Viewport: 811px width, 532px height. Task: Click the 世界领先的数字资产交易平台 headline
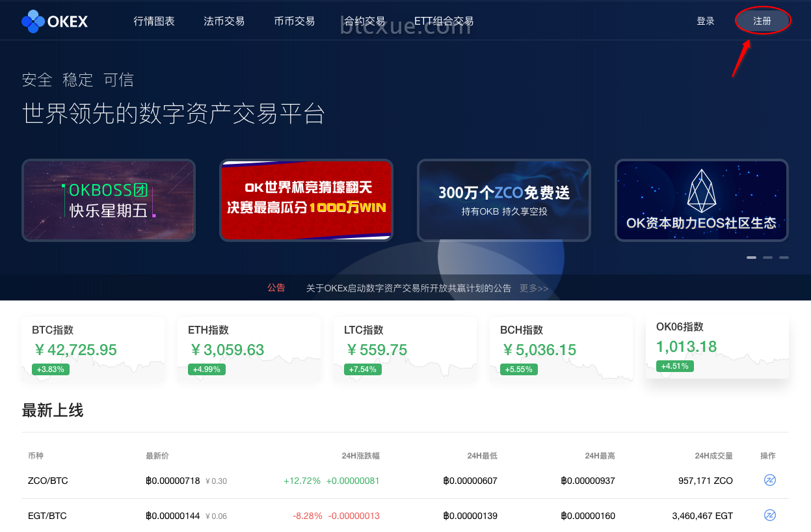174,113
